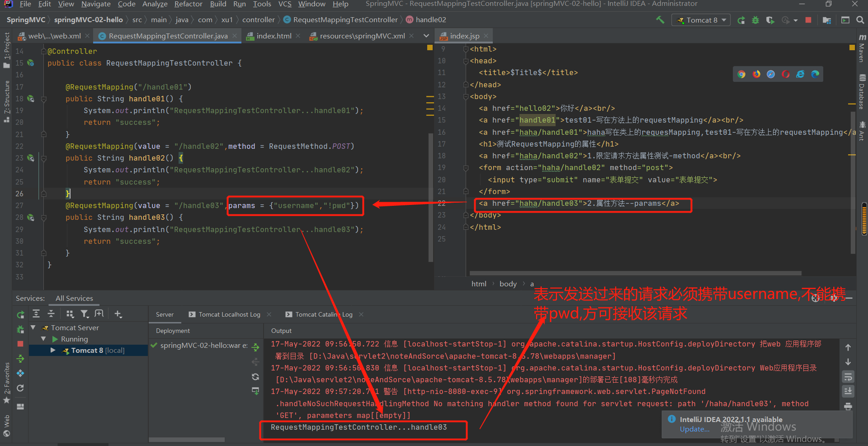Click Expand All in Services toolbar
Screen dimensions: 868x446
36,313
